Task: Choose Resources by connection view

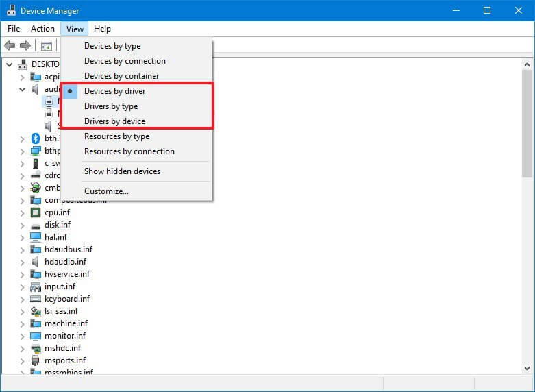Action: (x=136, y=151)
